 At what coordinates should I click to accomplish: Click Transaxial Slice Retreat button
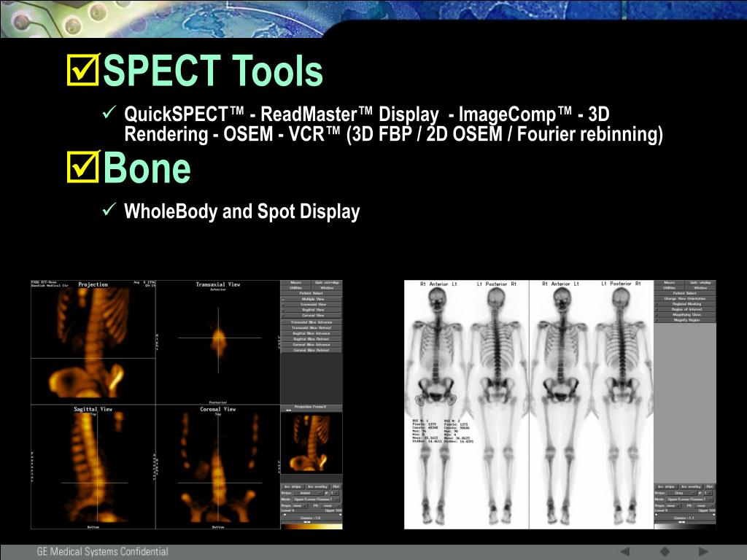(x=311, y=328)
